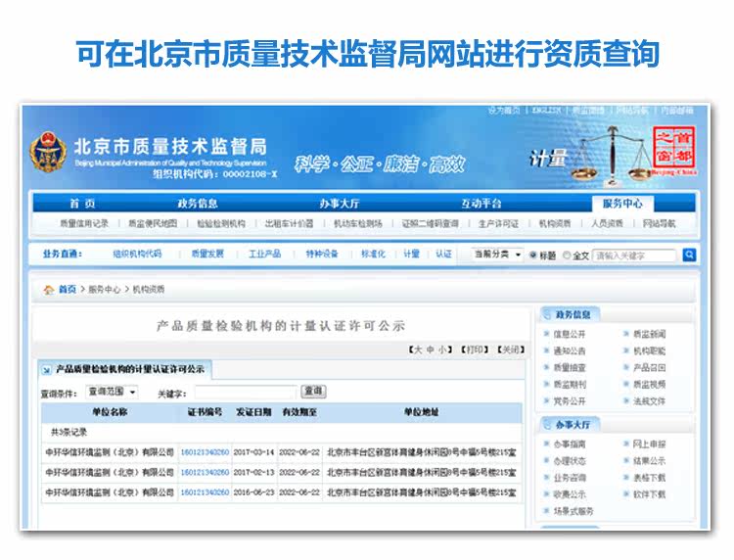Open the 出租车计价器 submenu link
734x560 pixels.
[289, 223]
